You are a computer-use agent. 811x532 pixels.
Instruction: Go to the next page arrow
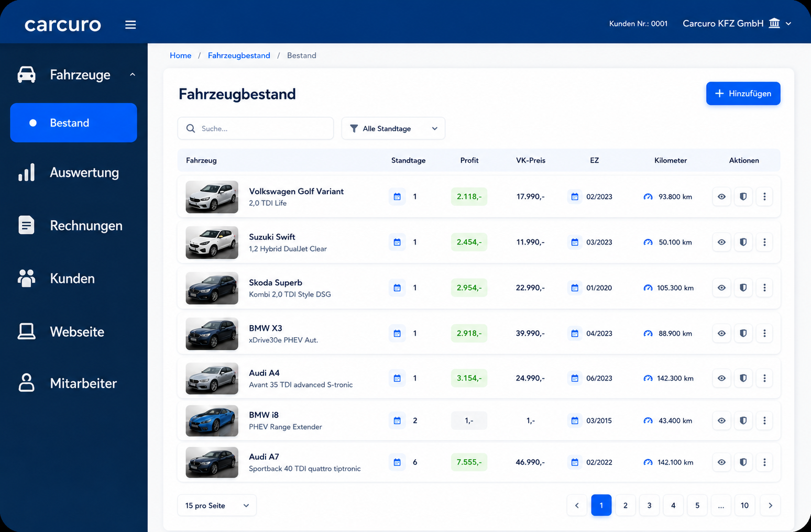pos(770,505)
